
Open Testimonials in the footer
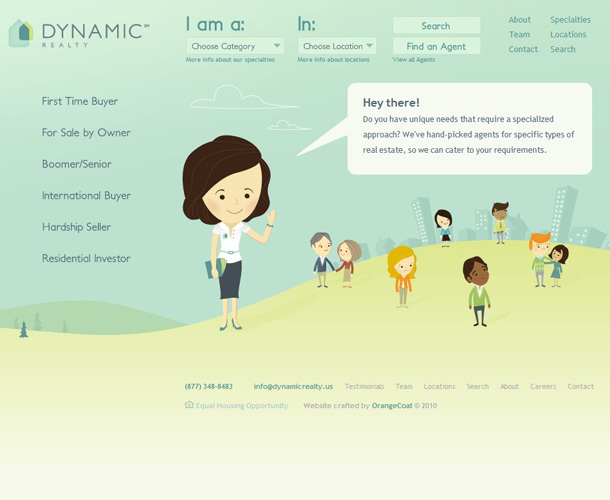[365, 386]
